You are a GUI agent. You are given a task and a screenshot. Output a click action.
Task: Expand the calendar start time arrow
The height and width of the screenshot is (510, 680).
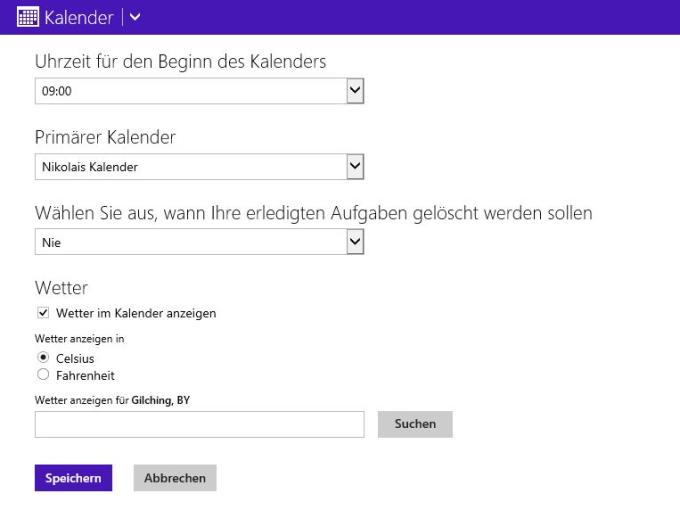tap(355, 91)
